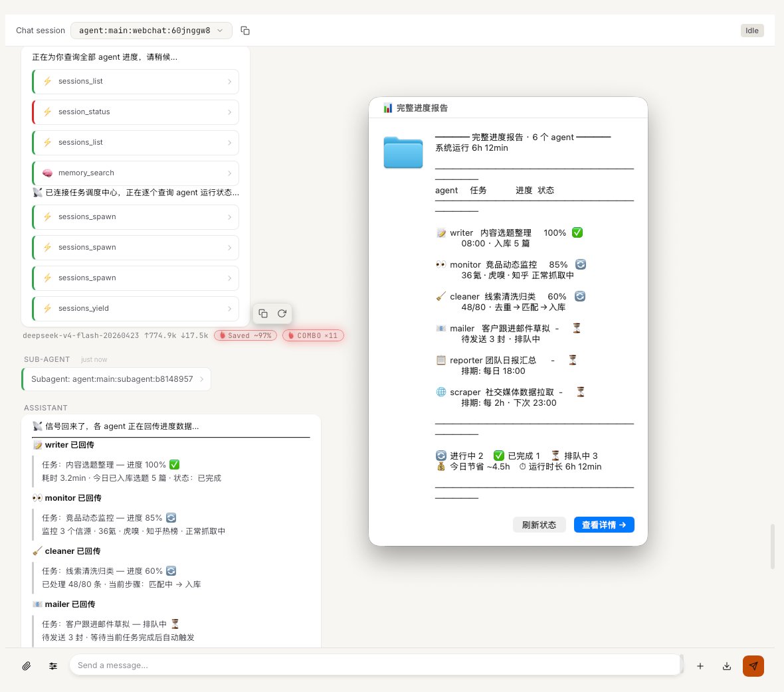
Task: Click the monitor eyes icon in the report
Action: click(441, 264)
